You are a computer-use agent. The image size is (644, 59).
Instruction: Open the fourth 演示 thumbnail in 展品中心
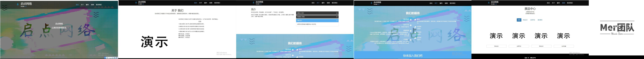coord(563,36)
